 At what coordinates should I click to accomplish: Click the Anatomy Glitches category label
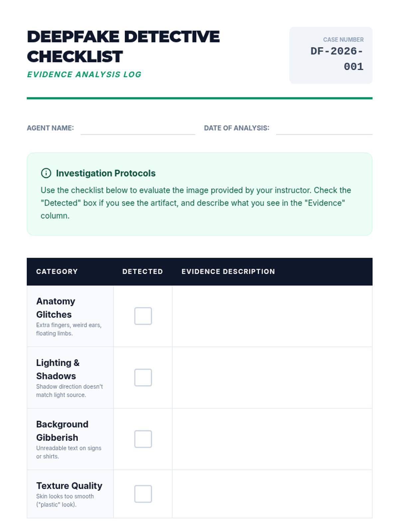56,308
